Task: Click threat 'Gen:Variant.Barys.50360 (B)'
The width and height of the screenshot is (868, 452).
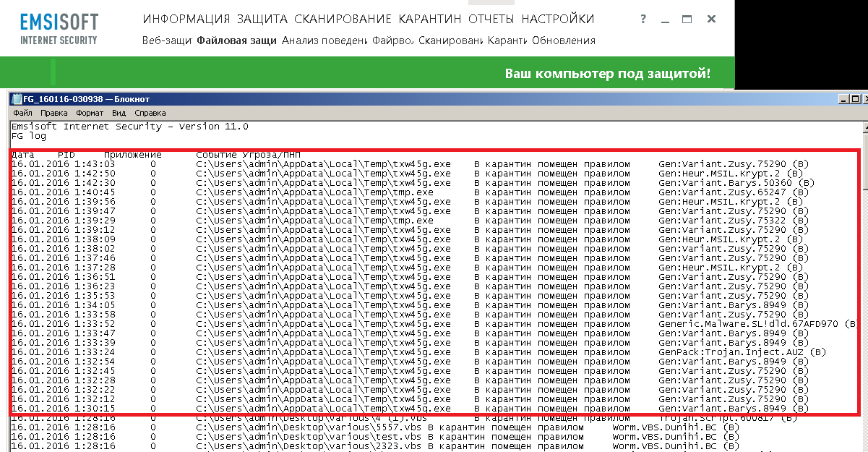Action: [x=736, y=183]
